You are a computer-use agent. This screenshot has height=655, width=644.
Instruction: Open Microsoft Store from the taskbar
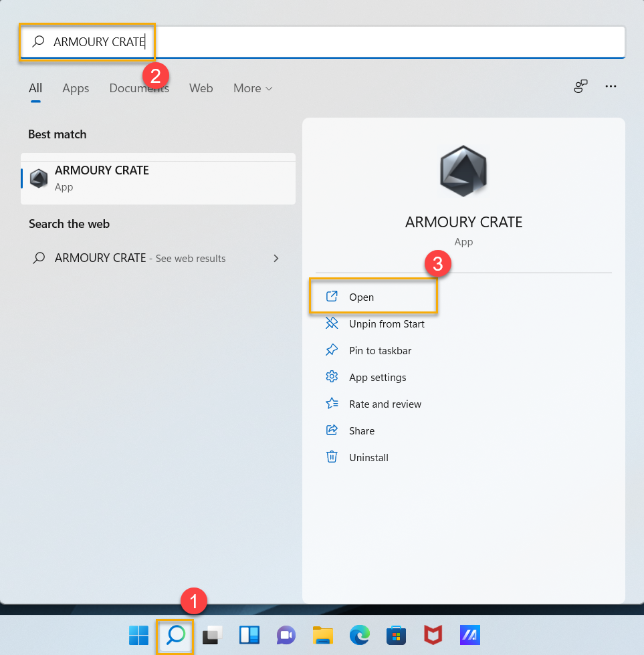[396, 635]
